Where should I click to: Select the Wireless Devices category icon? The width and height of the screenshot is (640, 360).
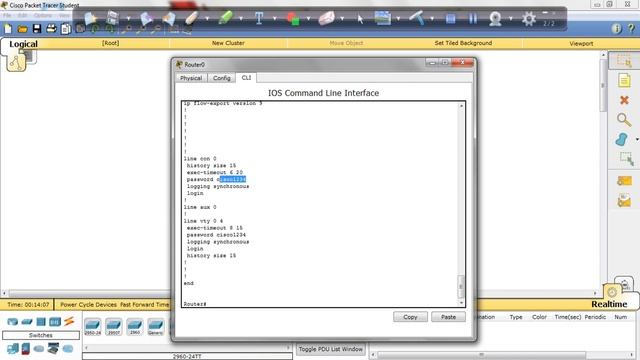coord(55,322)
